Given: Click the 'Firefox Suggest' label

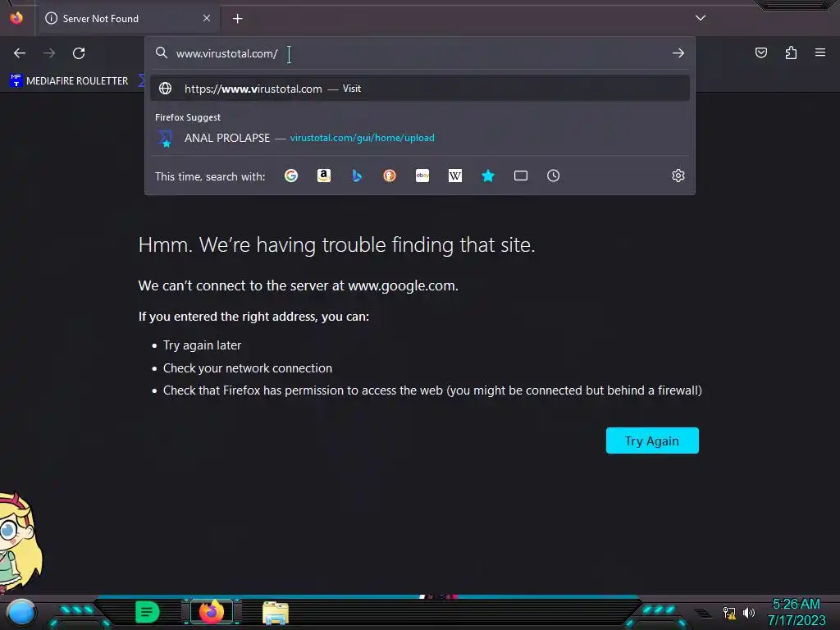Looking at the screenshot, I should pyautogui.click(x=188, y=117).
